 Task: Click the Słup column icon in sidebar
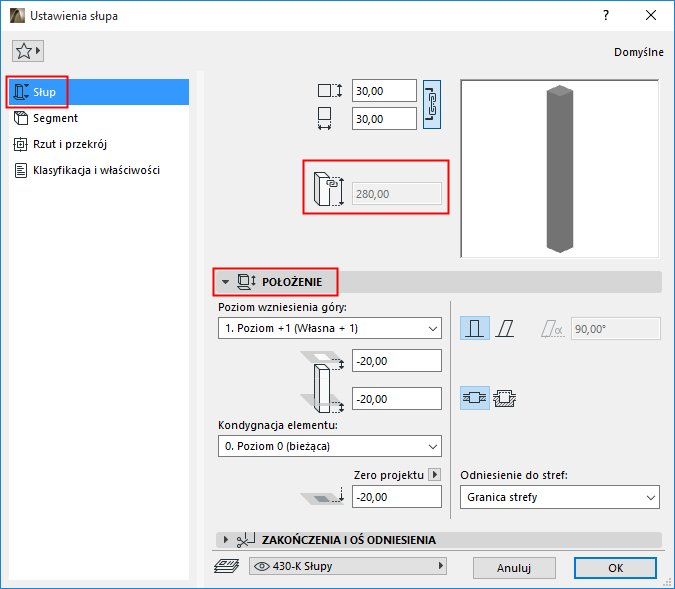pos(21,92)
